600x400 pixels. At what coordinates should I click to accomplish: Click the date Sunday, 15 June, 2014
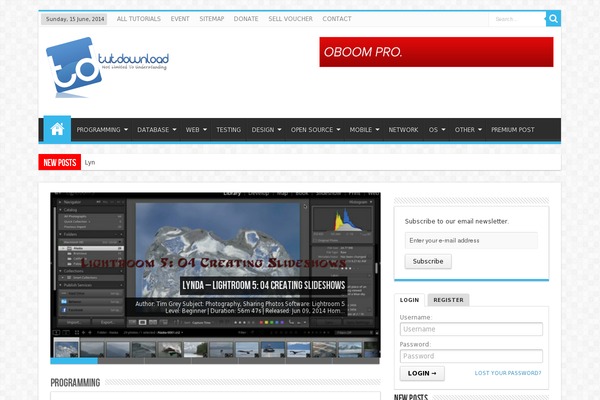pos(75,19)
